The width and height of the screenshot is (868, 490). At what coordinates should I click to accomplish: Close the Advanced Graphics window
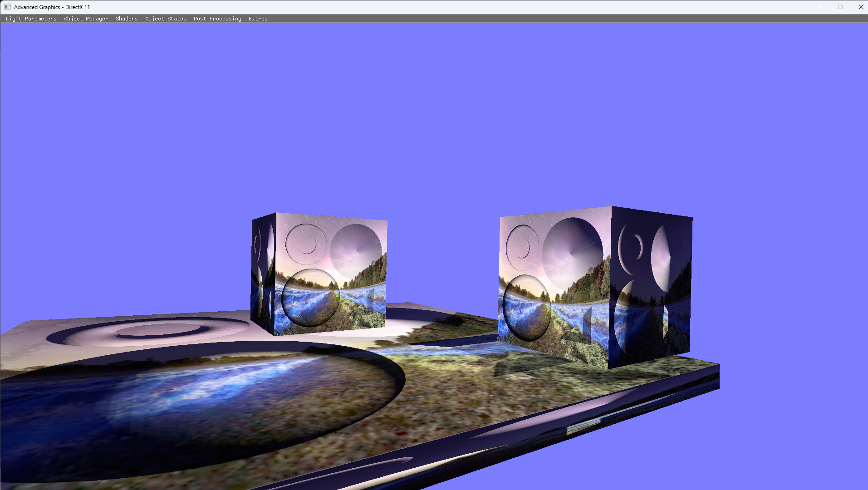pyautogui.click(x=861, y=7)
